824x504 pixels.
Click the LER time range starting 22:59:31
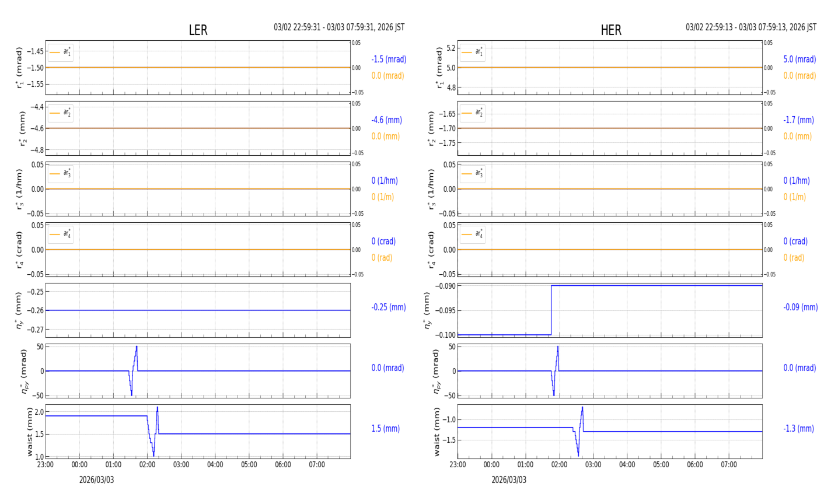tap(339, 27)
